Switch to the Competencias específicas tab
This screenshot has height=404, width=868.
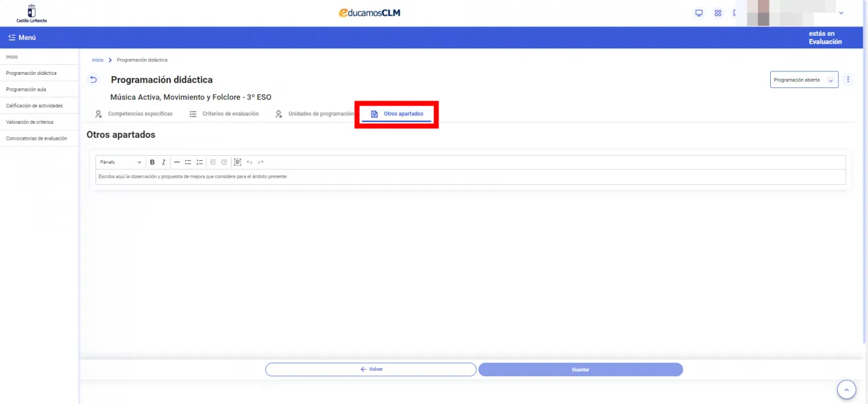tap(134, 114)
